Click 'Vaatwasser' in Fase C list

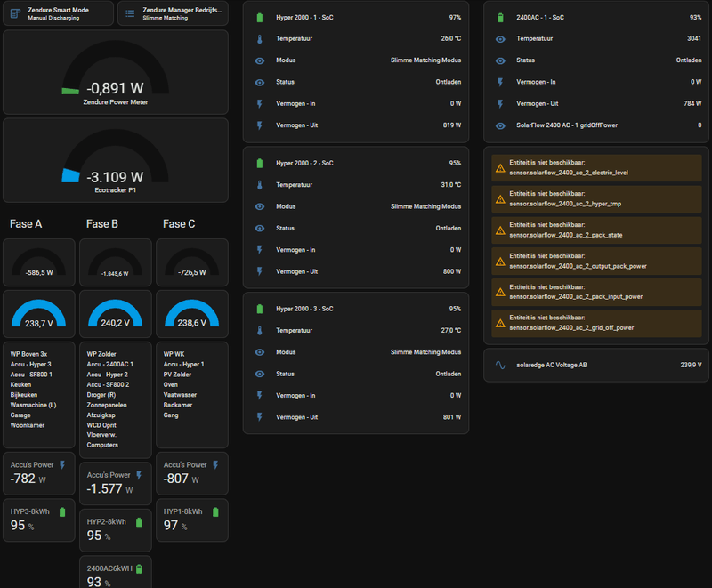tap(180, 395)
